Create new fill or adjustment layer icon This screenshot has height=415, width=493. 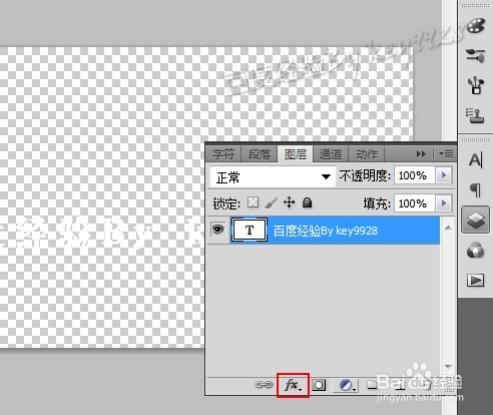348,385
